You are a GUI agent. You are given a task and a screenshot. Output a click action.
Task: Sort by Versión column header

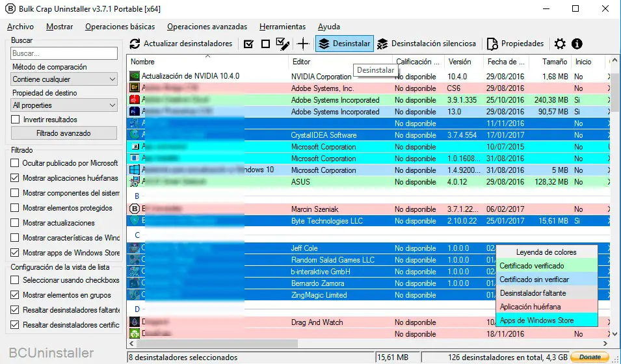coord(464,61)
